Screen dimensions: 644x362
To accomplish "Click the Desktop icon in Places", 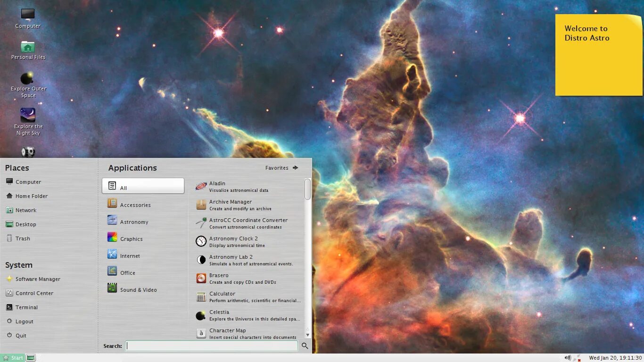I will click(9, 224).
